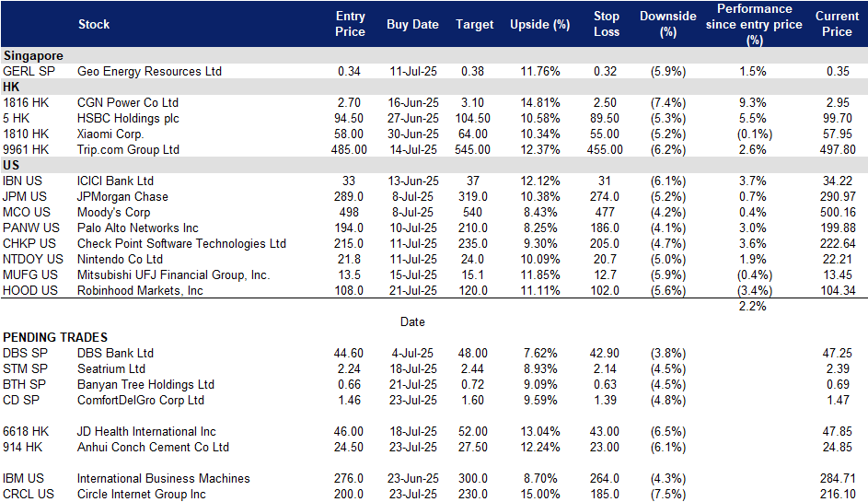
Task: Select the Target column header
Action: 474,24
